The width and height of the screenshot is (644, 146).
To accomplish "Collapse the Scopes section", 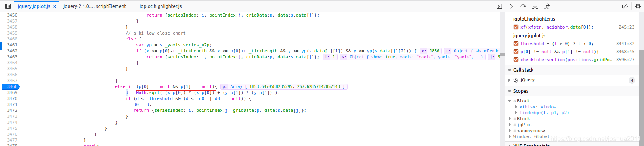I will pyautogui.click(x=510, y=91).
